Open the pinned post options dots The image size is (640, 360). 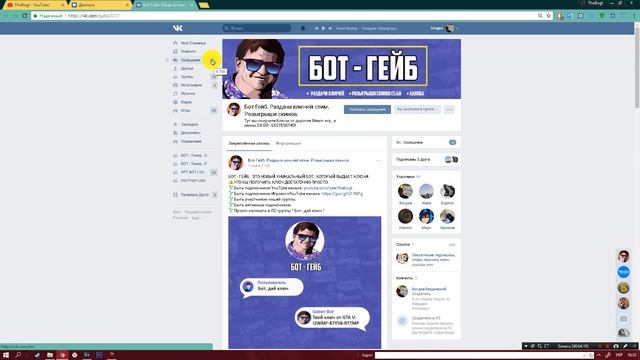tap(379, 161)
